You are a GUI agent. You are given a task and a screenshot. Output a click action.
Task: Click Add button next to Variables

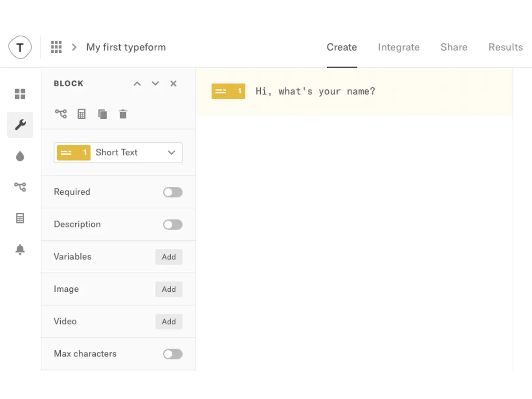168,257
